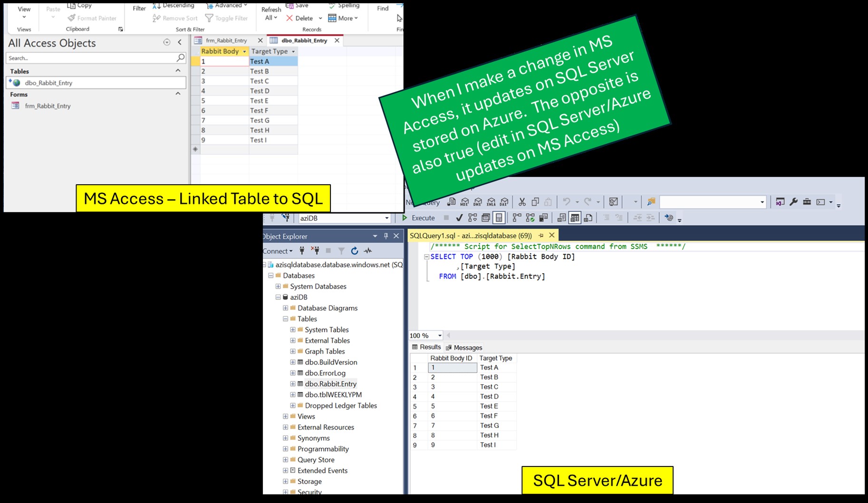Switch to the Results tab
Viewport: 868px width, 503px height.
[x=426, y=347]
